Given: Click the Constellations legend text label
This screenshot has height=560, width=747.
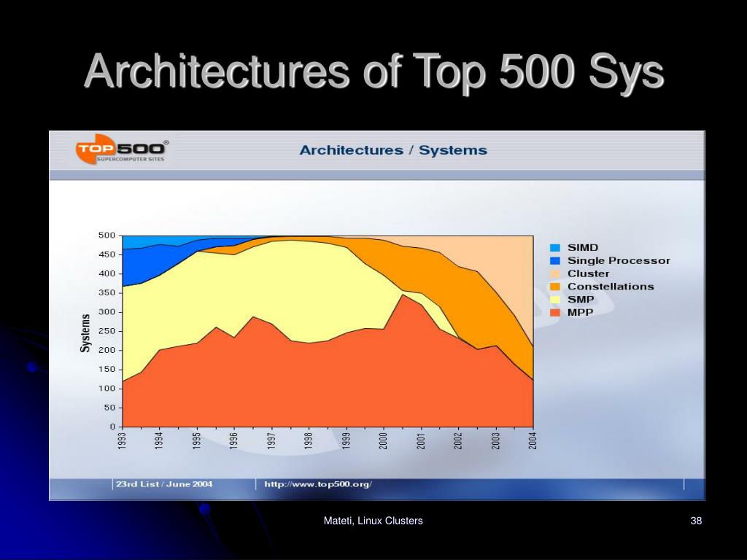Looking at the screenshot, I should point(611,287).
